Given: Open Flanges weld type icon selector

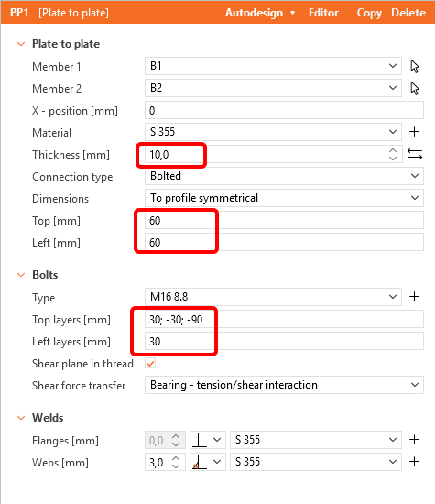Looking at the screenshot, I should click(x=208, y=440).
